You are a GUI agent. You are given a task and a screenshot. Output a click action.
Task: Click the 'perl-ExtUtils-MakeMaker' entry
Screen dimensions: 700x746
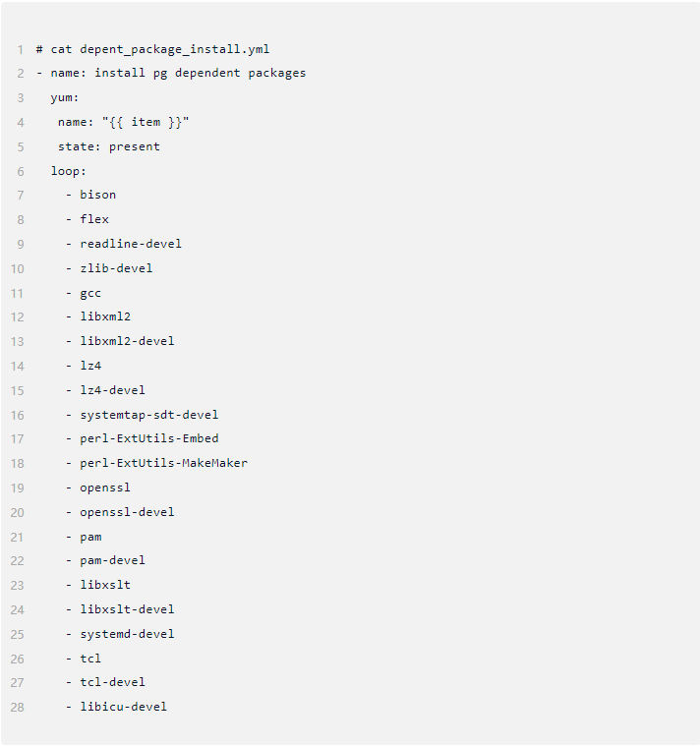(164, 463)
